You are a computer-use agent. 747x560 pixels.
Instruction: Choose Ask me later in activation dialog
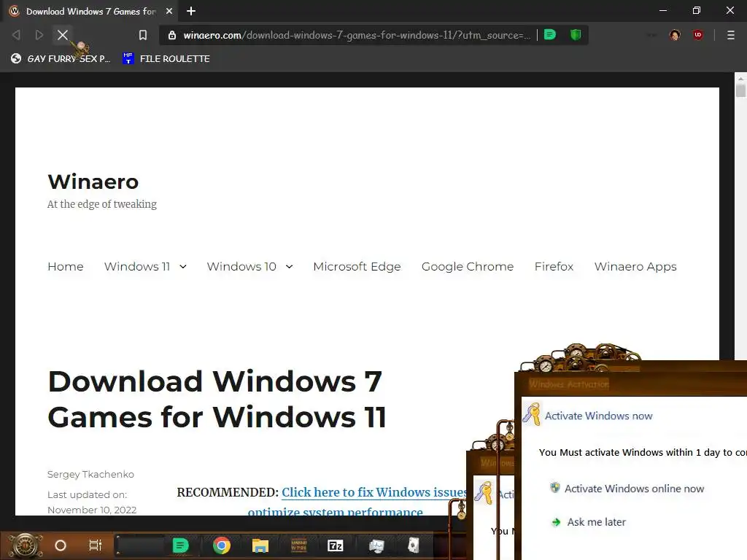596,522
